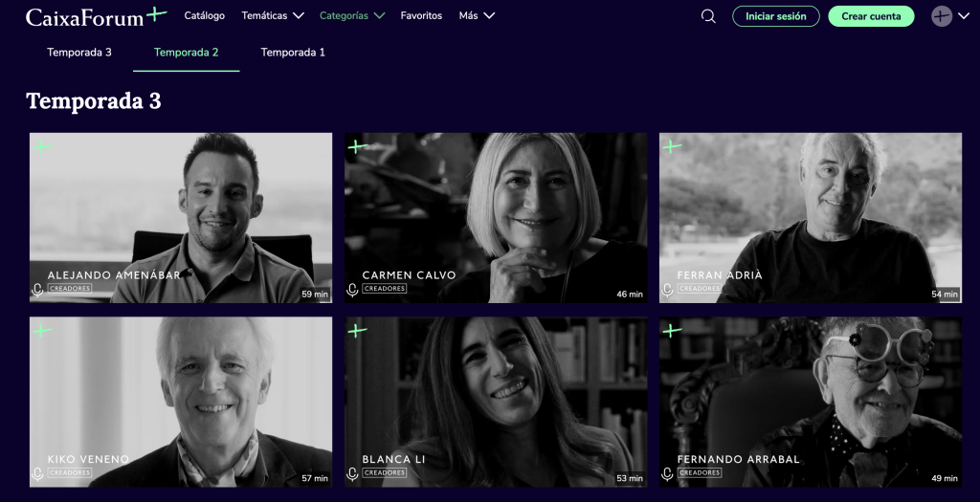Select the Temporada 1 tab
The image size is (980, 502).
point(293,53)
